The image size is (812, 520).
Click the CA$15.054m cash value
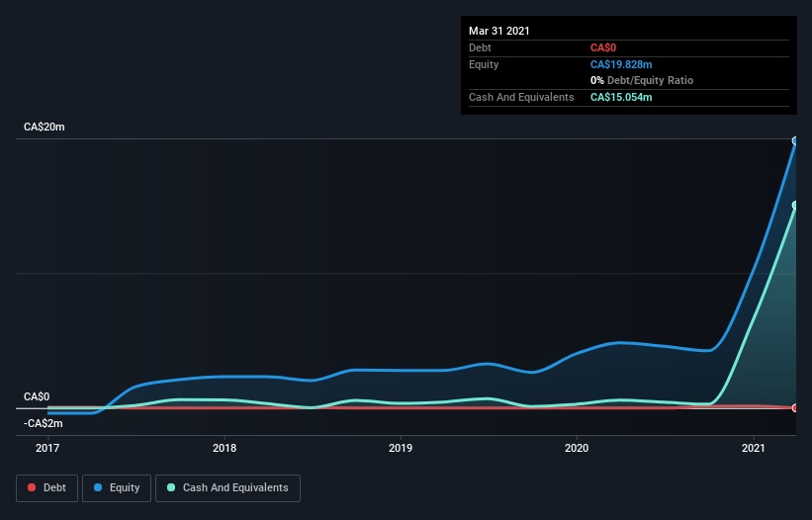click(621, 97)
